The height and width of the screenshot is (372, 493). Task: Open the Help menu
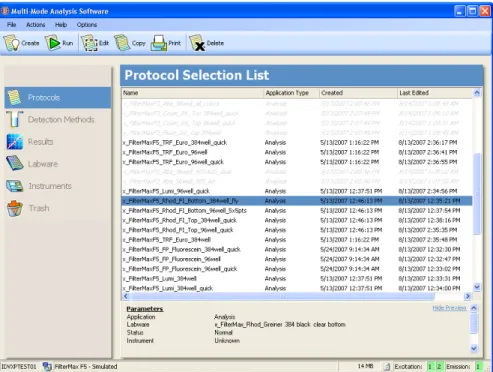61,25
